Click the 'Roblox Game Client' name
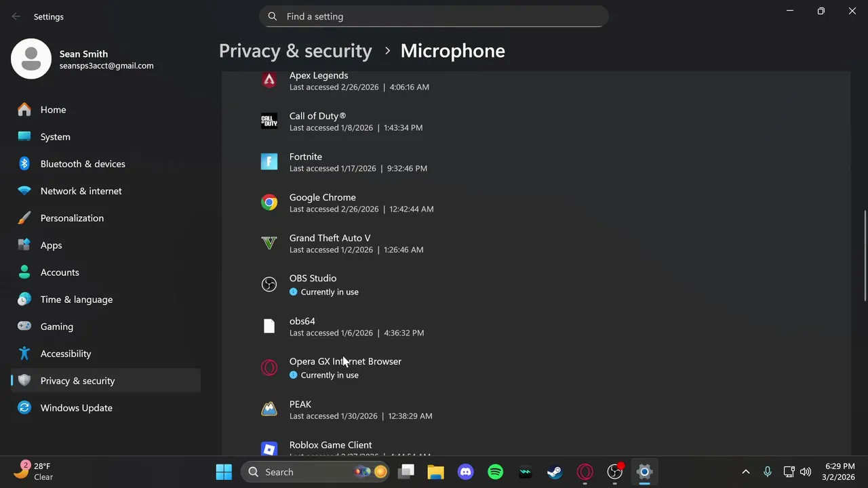Image resolution: width=868 pixels, height=488 pixels. pyautogui.click(x=331, y=445)
